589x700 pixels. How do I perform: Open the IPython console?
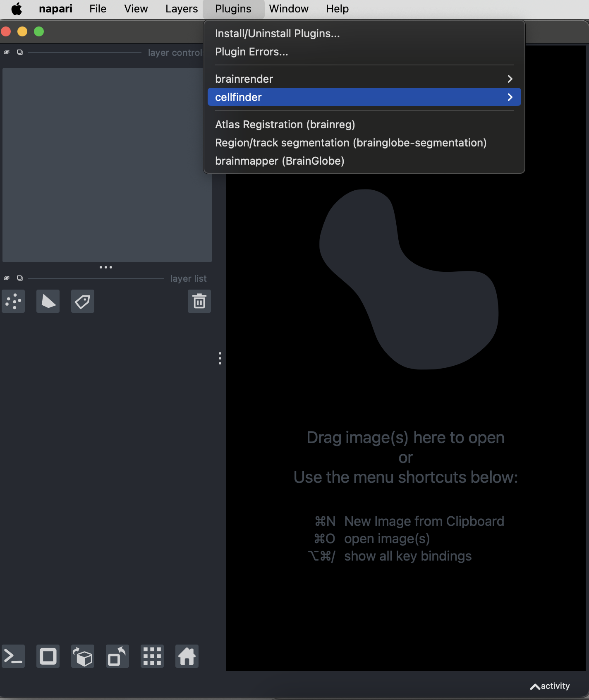13,656
